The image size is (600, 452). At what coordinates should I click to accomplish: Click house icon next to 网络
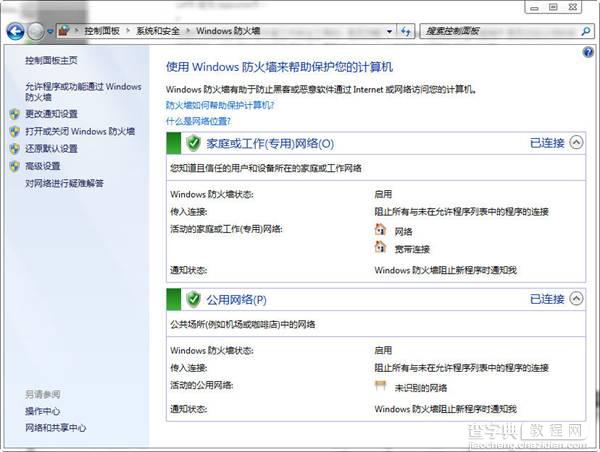[x=380, y=230]
